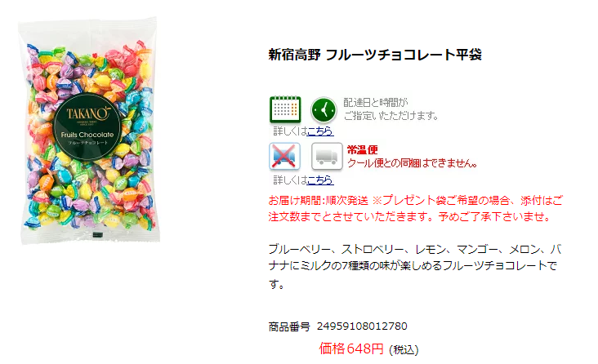Viewport: 598px width, 364px height.
Task: Click the 配達日と時間が text line
Action: pyautogui.click(x=376, y=103)
